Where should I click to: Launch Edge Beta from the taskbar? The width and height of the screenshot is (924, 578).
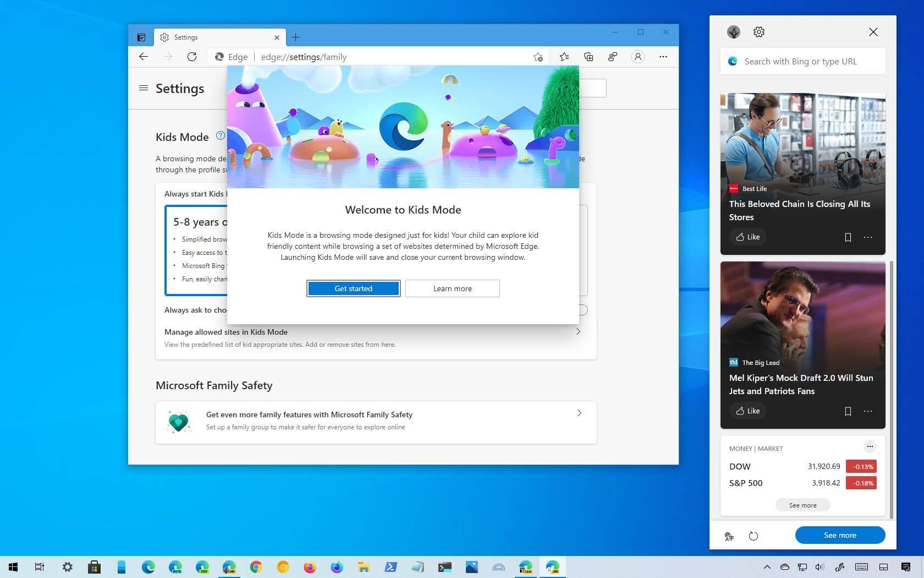pyautogui.click(x=175, y=567)
